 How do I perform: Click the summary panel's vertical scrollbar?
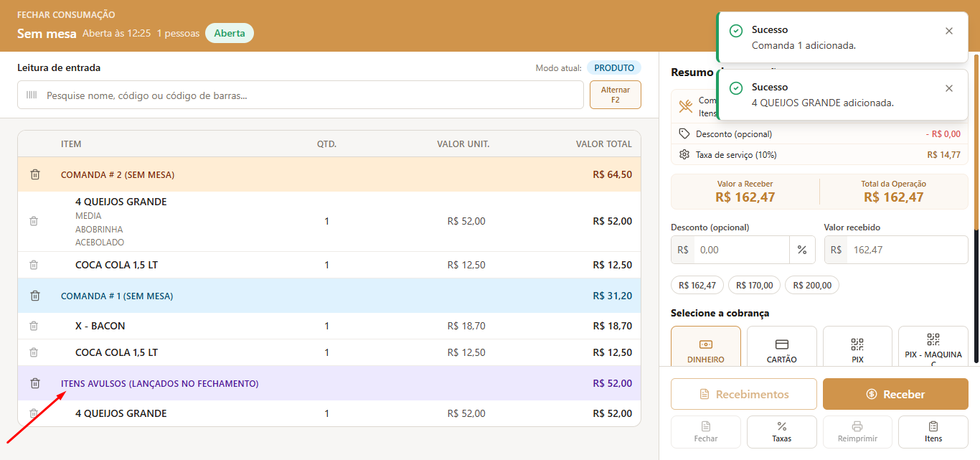click(976, 144)
